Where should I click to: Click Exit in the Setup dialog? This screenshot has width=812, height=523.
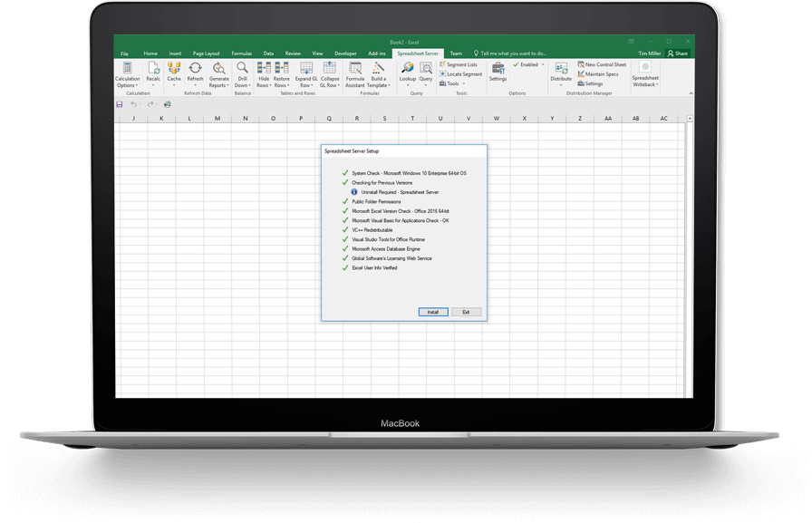466,312
